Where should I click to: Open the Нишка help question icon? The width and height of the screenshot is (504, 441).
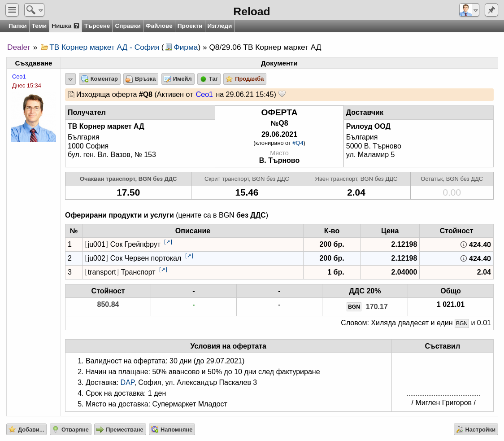77,26
